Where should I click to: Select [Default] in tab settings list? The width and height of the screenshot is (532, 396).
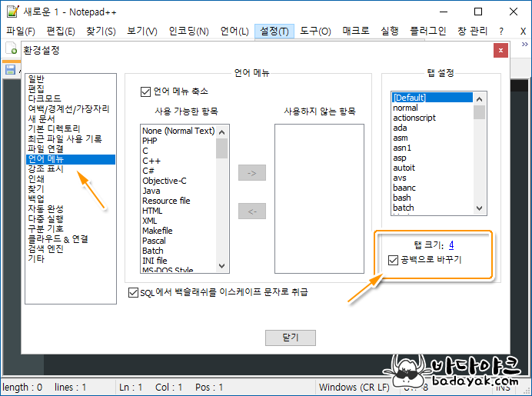coord(432,98)
